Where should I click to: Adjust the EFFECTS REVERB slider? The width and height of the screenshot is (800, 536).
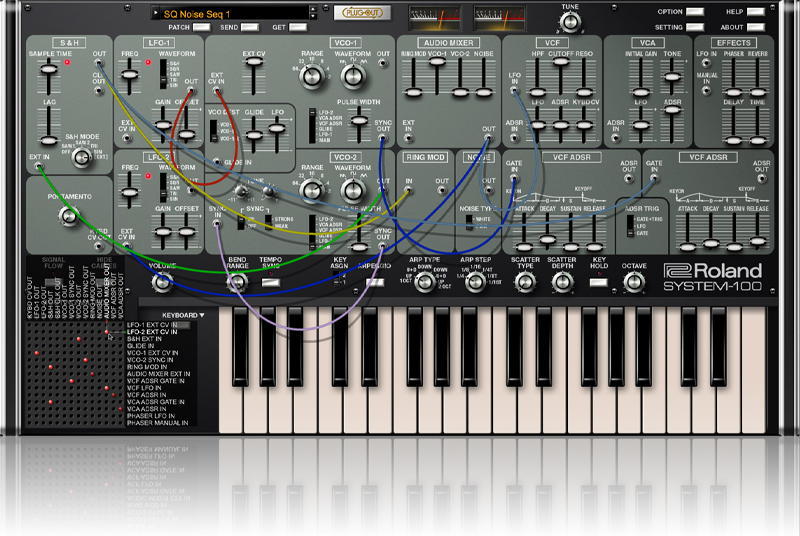(x=758, y=92)
